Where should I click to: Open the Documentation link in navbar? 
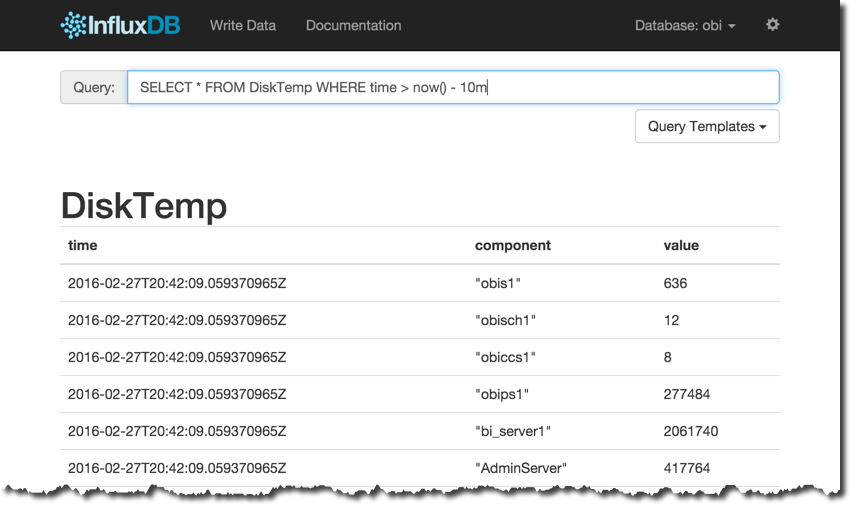(x=353, y=25)
